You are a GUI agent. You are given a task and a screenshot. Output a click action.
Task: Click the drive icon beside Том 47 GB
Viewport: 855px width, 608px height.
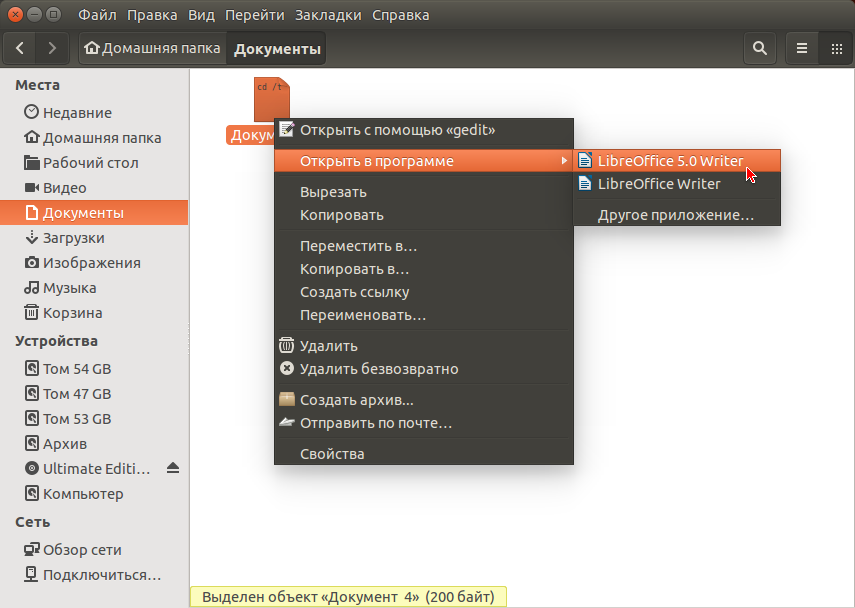click(x=32, y=393)
